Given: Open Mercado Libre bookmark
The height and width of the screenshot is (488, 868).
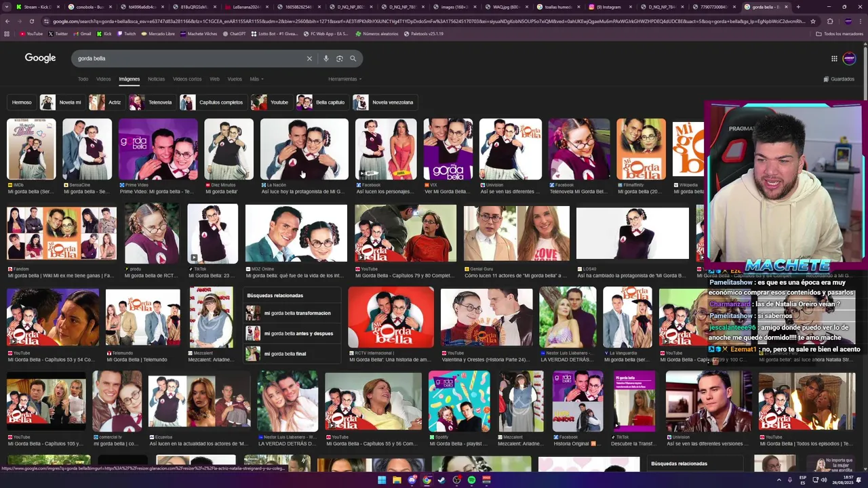Looking at the screenshot, I should tap(158, 33).
